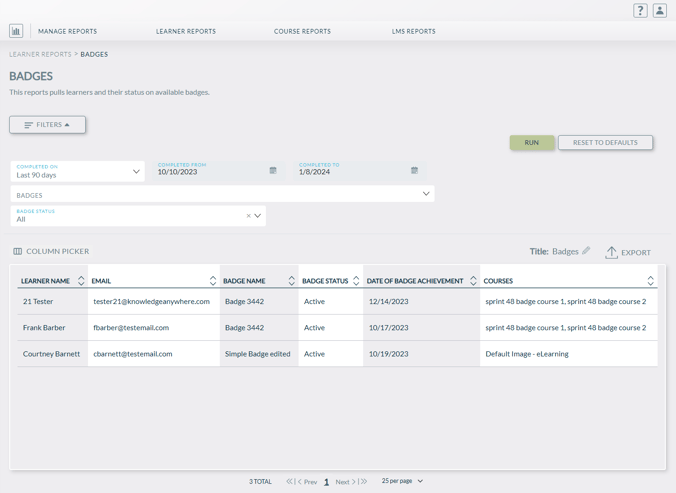This screenshot has height=493, width=676.
Task: Open the Column Picker
Action: click(x=51, y=251)
